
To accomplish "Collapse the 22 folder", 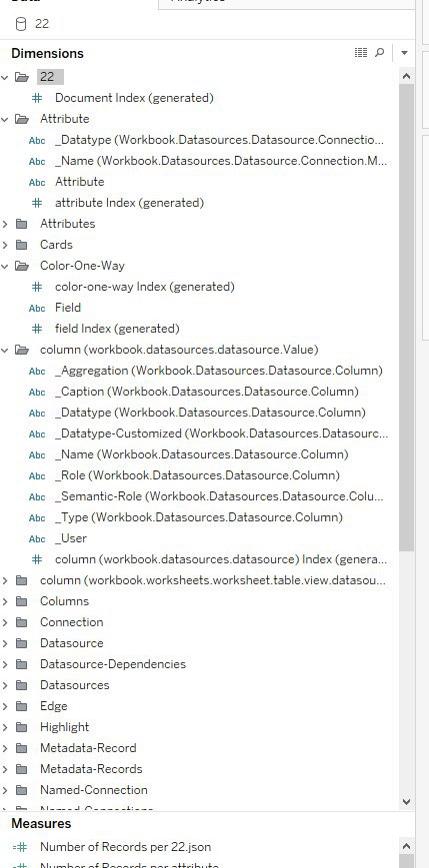I will tap(4, 77).
